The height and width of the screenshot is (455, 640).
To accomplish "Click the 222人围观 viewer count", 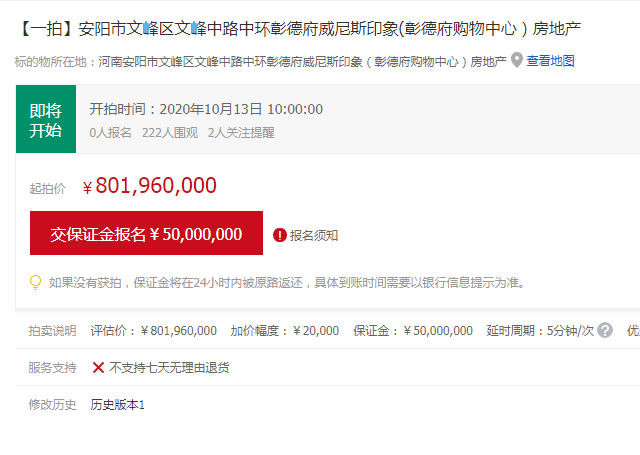I will pos(170,133).
